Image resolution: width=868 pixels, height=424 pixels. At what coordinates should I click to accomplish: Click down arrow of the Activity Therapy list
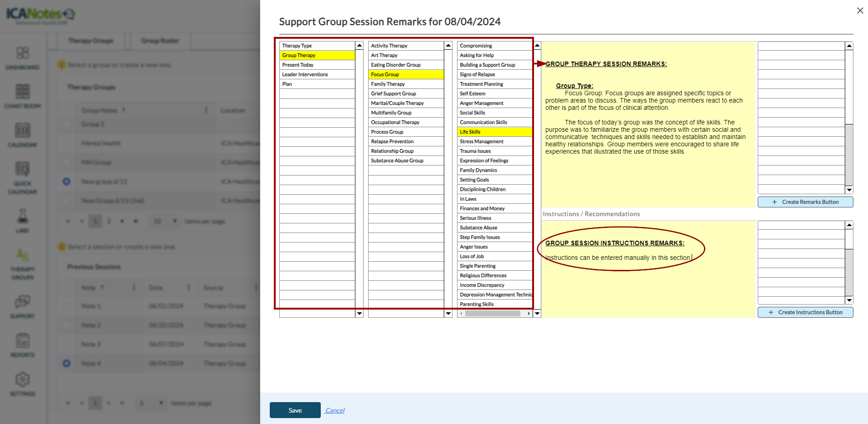click(x=448, y=314)
